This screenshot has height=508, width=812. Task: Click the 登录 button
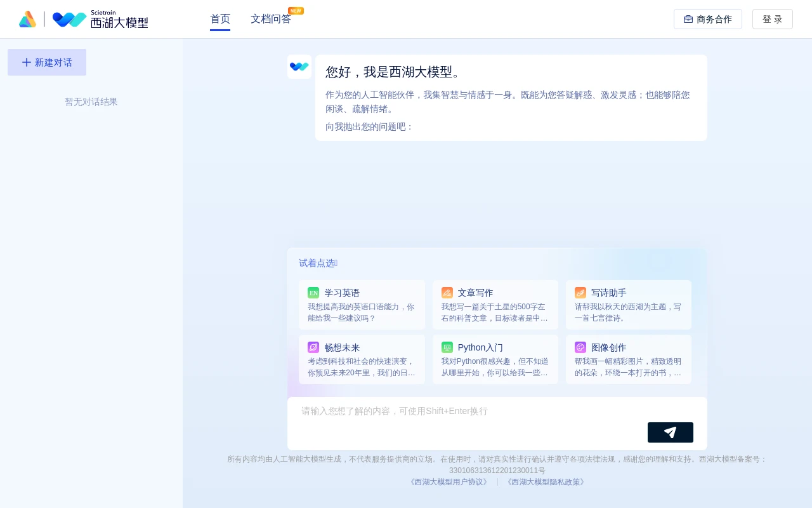[773, 19]
